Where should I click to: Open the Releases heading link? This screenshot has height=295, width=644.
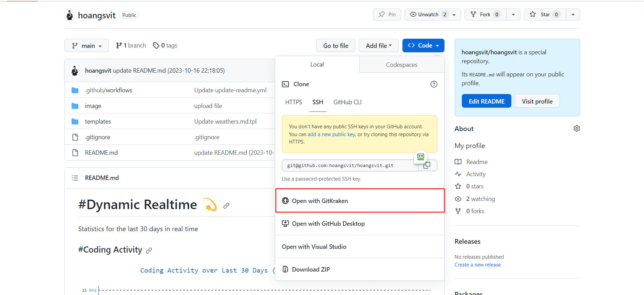(467, 241)
